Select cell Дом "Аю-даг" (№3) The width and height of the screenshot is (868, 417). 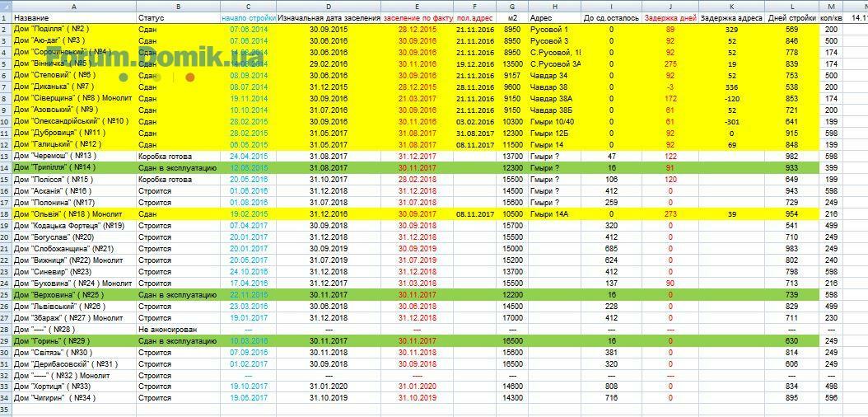pyautogui.click(x=74, y=41)
